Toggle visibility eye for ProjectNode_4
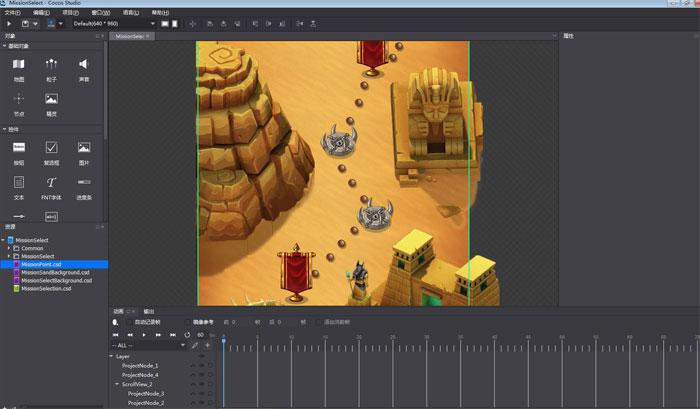This screenshot has width=700, height=409. click(202, 375)
